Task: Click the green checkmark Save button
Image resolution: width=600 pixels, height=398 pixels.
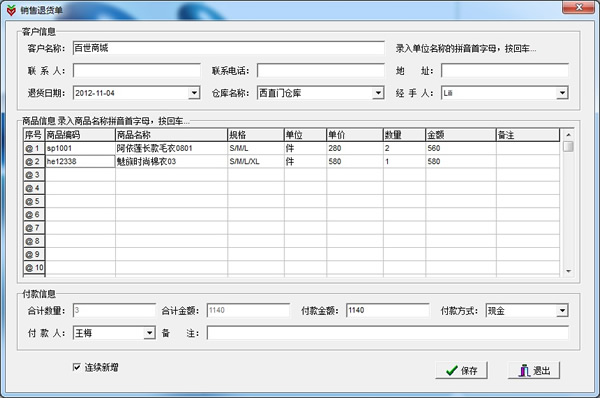Action: 461,370
